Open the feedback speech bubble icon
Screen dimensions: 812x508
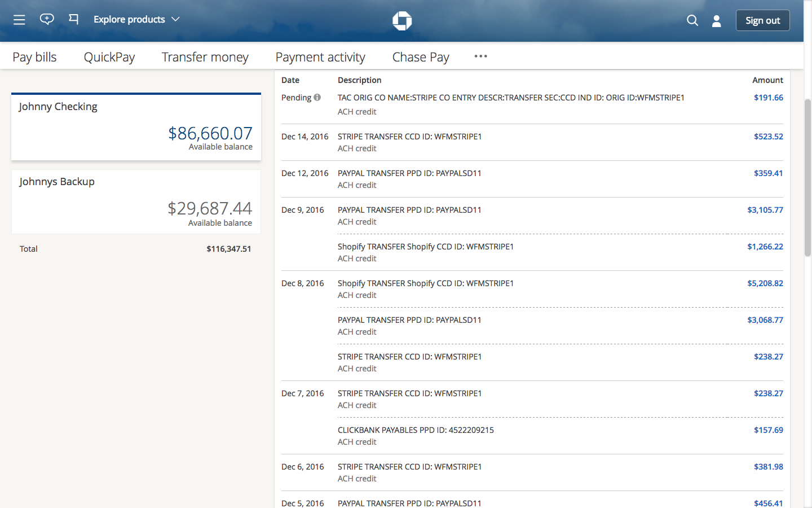pyautogui.click(x=47, y=19)
